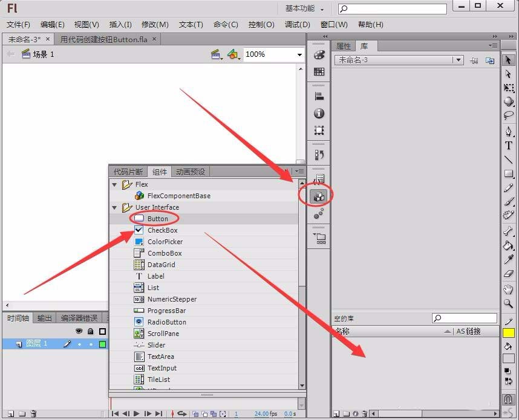This screenshot has height=420, width=519.
Task: Open the 100% zoom level dropdown
Action: click(299, 54)
